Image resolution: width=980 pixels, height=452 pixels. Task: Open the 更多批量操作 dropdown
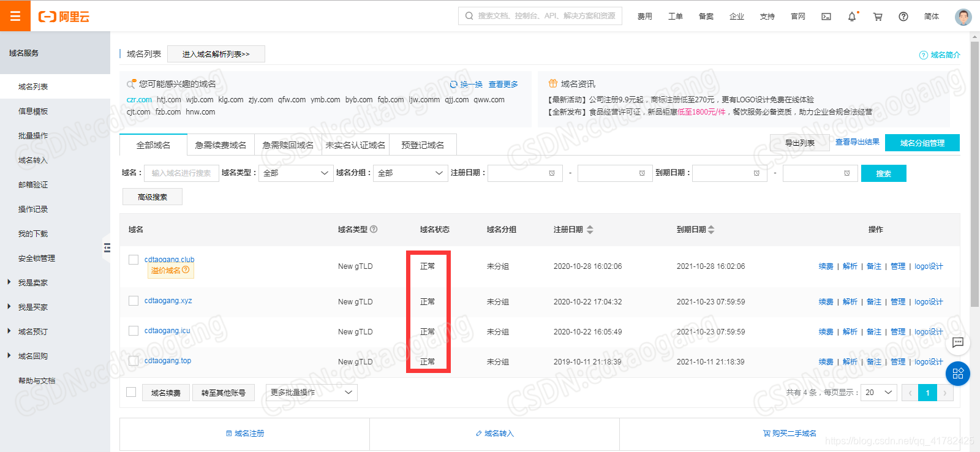tap(312, 393)
